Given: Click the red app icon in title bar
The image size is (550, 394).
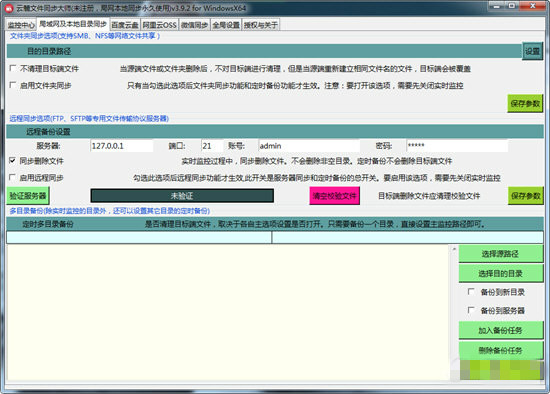Looking at the screenshot, I should (x=9, y=8).
